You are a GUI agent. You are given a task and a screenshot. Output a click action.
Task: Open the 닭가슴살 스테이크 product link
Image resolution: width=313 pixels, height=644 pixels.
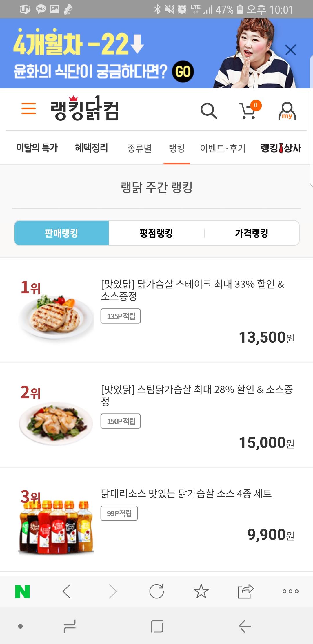(192, 290)
